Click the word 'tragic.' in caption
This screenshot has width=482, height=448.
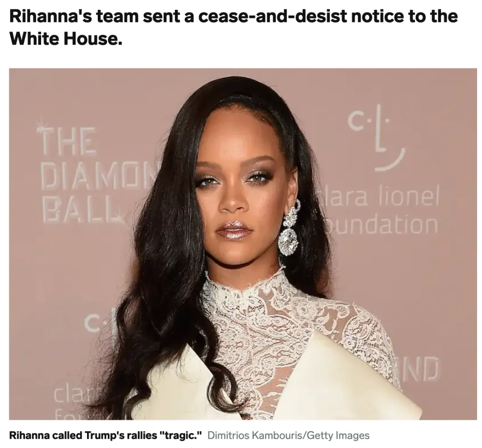click(180, 435)
